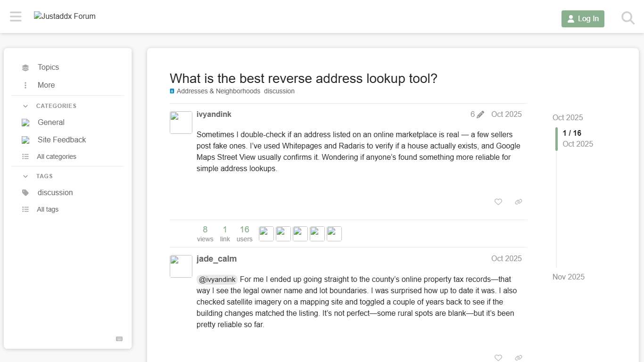Viewport: 644px width, 362px height.
Task: Expand the More sidebar item
Action: (46, 85)
